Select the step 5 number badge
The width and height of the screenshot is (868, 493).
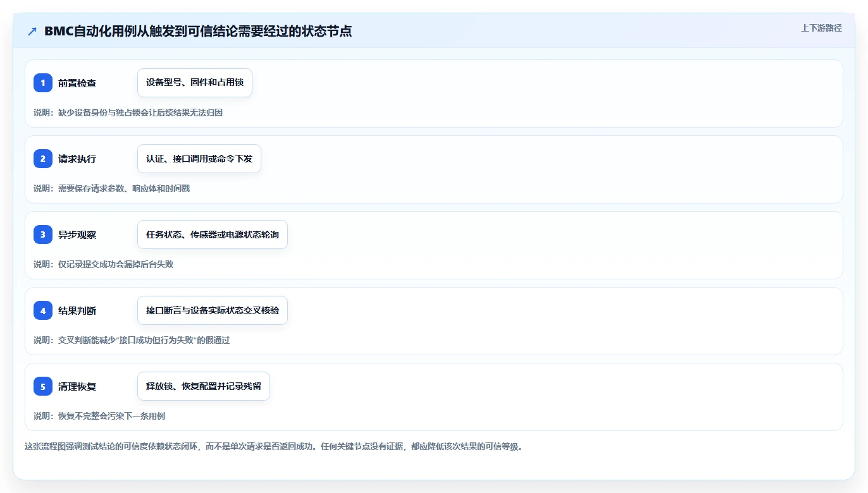pyautogui.click(x=43, y=386)
